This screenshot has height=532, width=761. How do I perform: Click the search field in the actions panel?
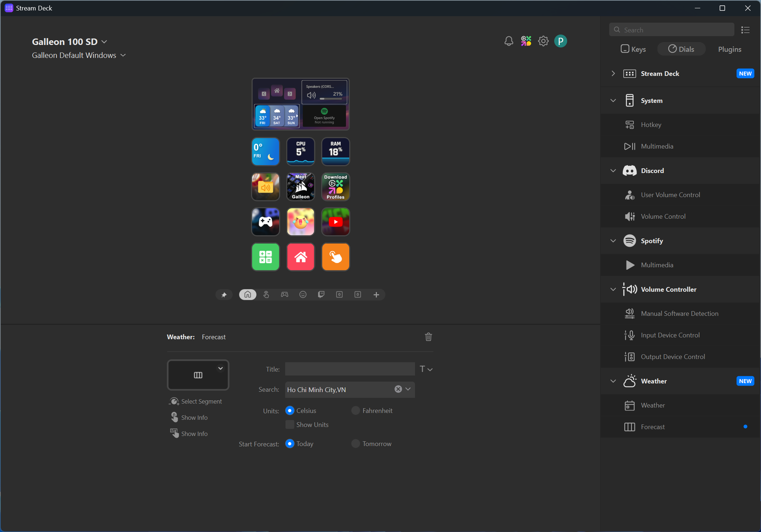click(671, 29)
